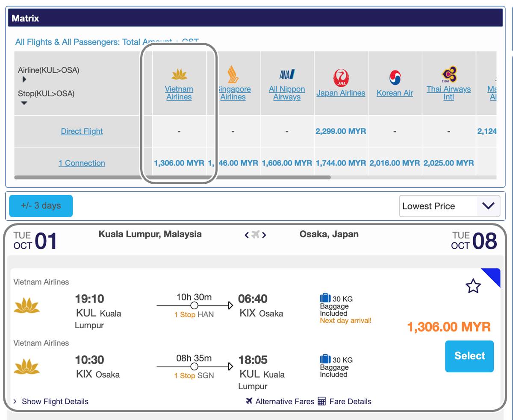Click the plane icon next to Alternative Fares
The image size is (513, 420).
249,401
